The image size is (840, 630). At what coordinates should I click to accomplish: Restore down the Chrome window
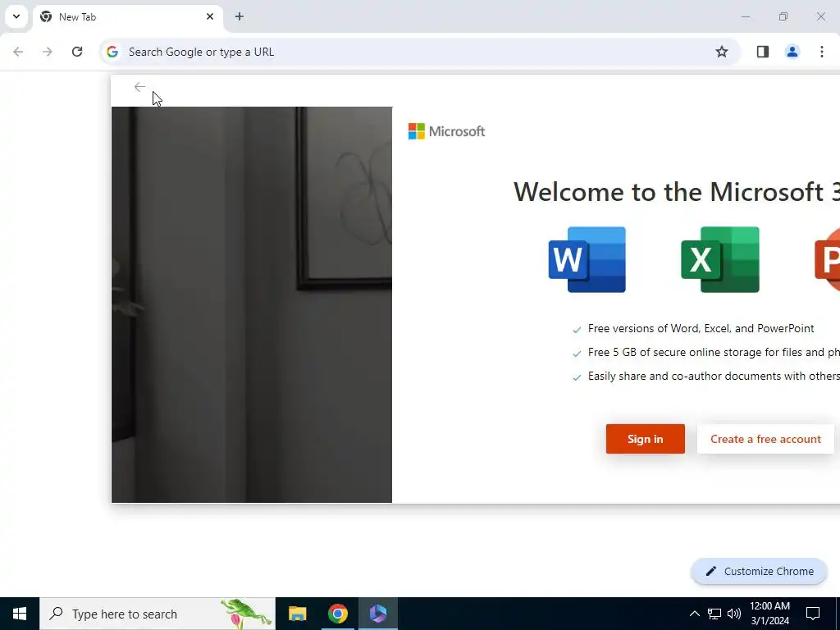[783, 16]
